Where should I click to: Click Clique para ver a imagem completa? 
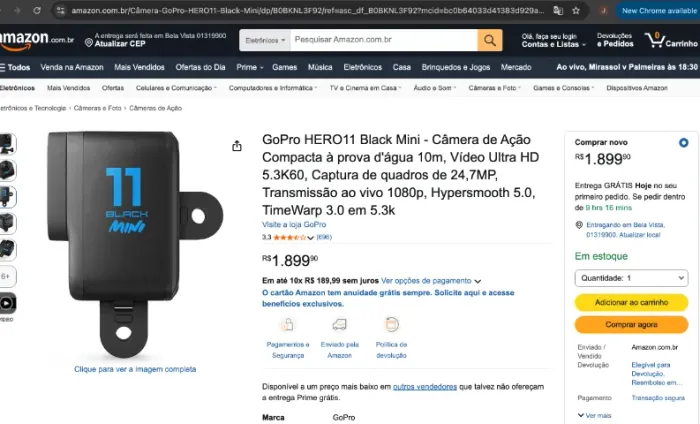pyautogui.click(x=135, y=369)
